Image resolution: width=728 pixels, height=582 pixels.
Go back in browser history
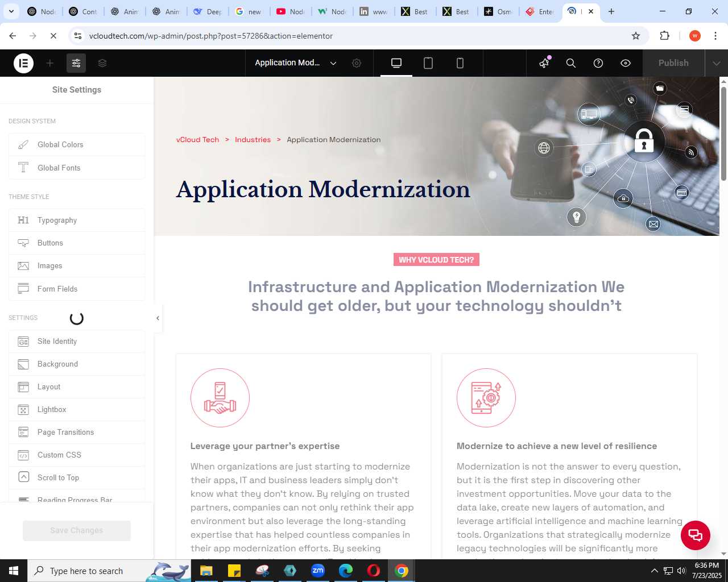click(13, 36)
